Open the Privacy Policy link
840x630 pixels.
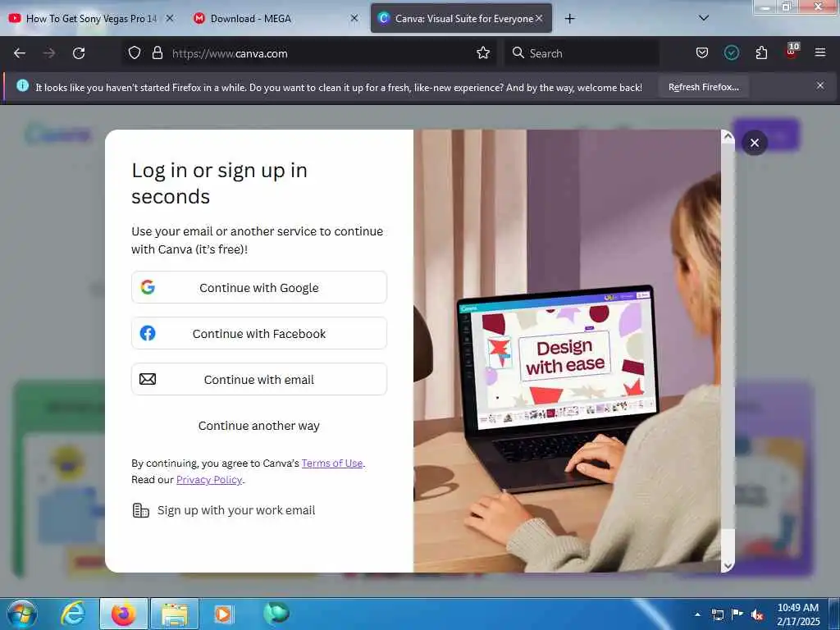pos(209,480)
